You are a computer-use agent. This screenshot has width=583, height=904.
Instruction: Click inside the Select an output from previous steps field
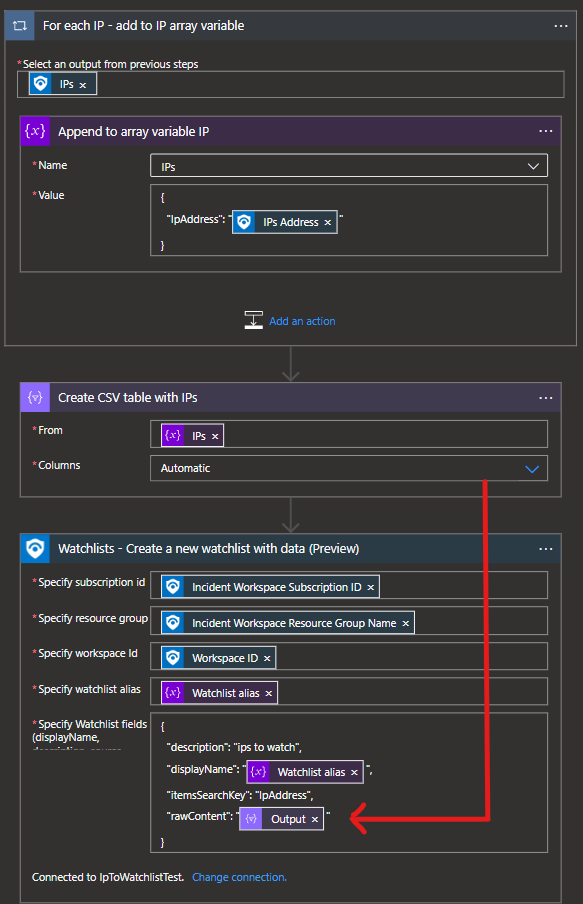[x=291, y=84]
